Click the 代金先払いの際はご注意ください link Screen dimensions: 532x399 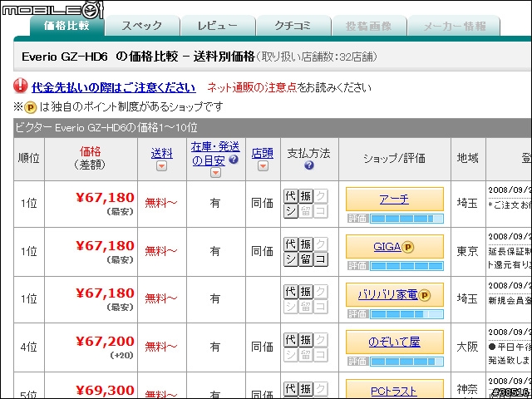114,88
